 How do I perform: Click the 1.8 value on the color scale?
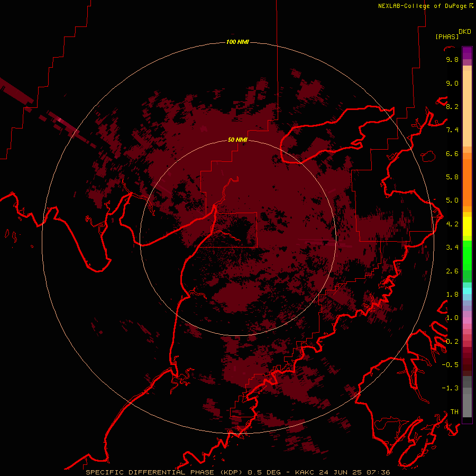point(452,295)
